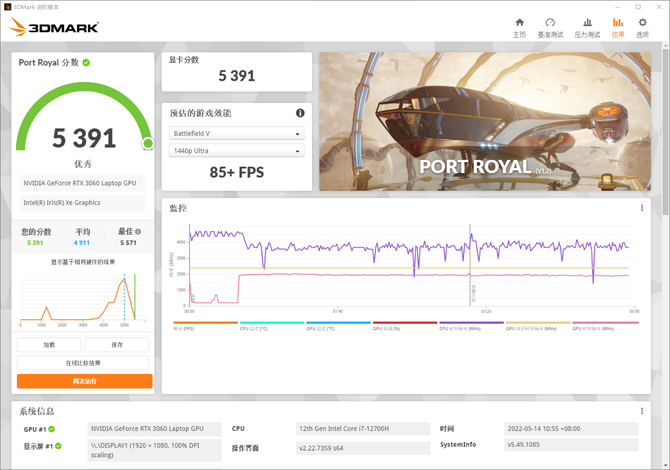Click the info icon beside 预估的游戏效能
The width and height of the screenshot is (670, 470).
click(300, 113)
